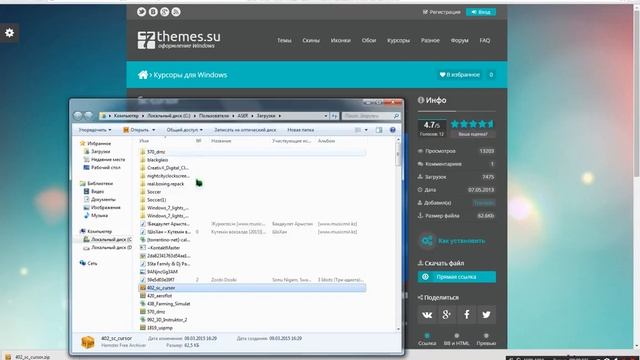The height and width of the screenshot is (360, 640).
Task: Click the Explorer forward navigation arrow
Action: click(x=89, y=116)
